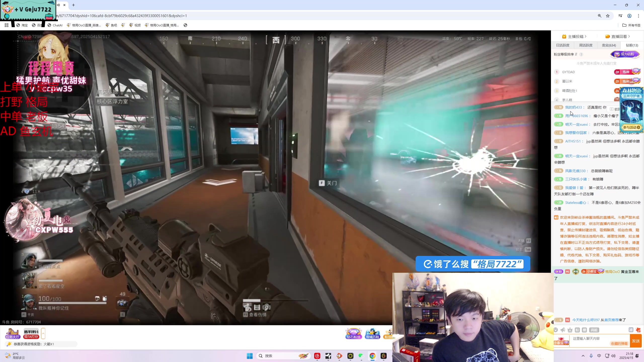Viewport: 644px width, 362px height.
Task: Click the Windows taskbar 搜索 search box
Action: pos(284,356)
